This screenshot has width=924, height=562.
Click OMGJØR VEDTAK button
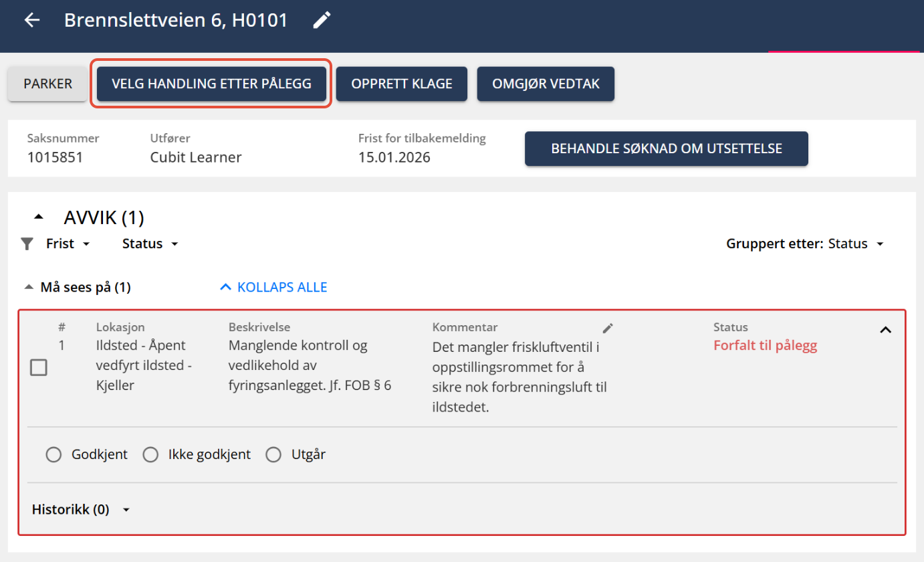pos(546,84)
